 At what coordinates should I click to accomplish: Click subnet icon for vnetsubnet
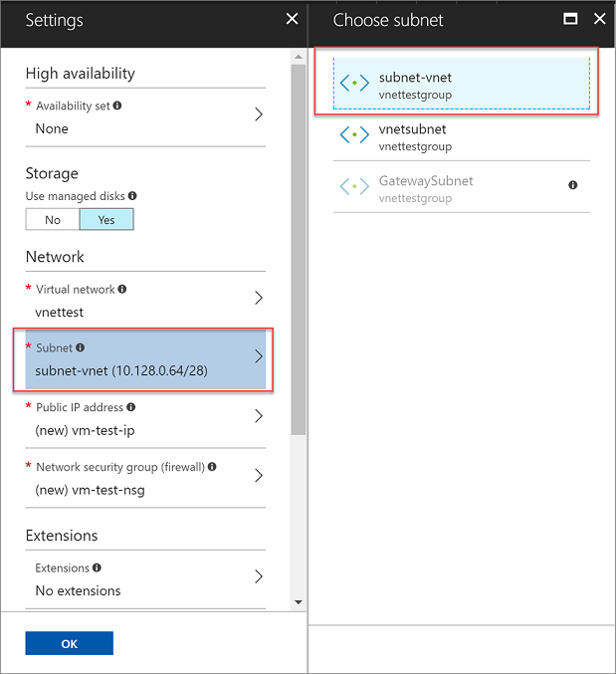tap(354, 134)
